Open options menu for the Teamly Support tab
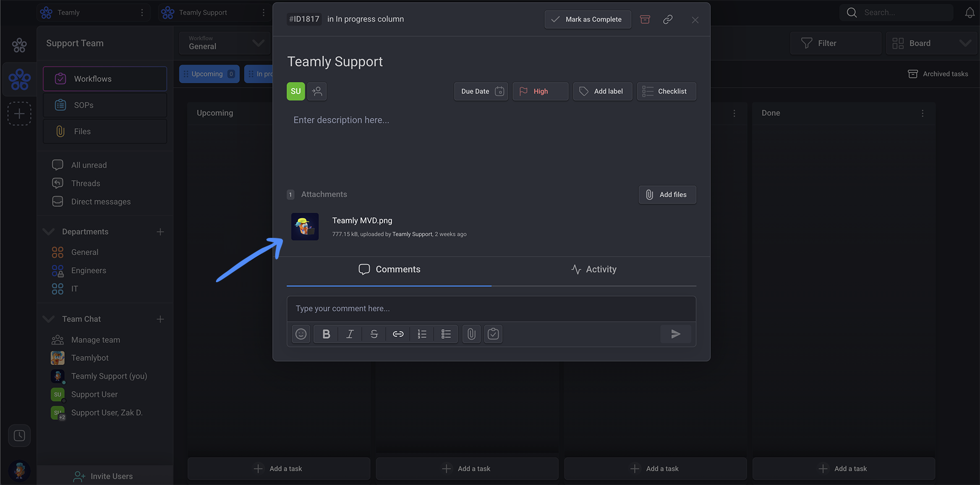 (263, 12)
